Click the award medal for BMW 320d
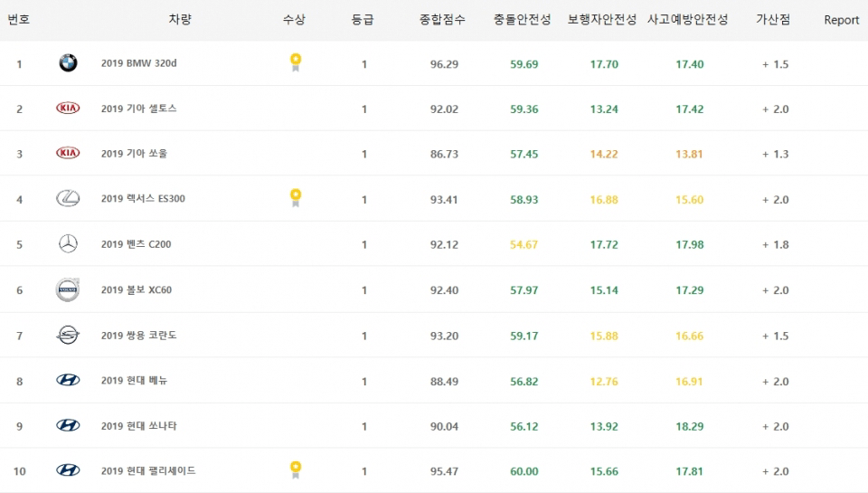The image size is (868, 493). pyautogui.click(x=296, y=62)
